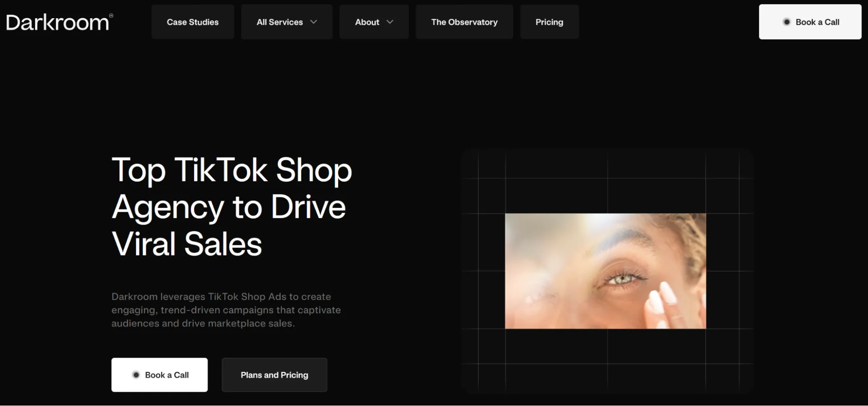This screenshot has height=406, width=868.
Task: Open the All Services menu
Action: [287, 22]
